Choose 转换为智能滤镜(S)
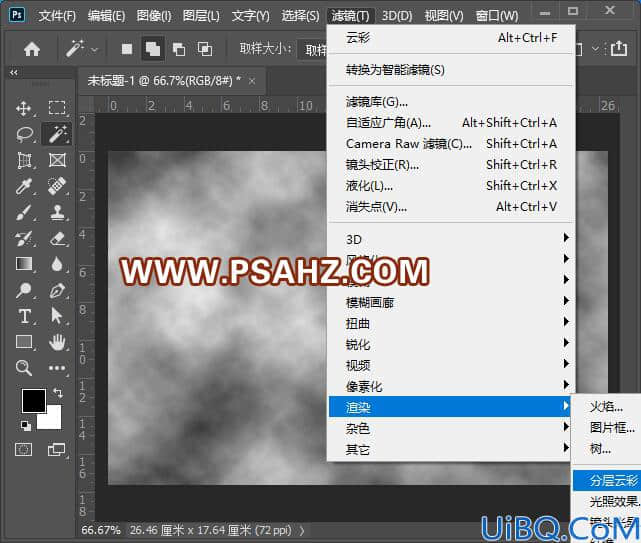 click(451, 70)
